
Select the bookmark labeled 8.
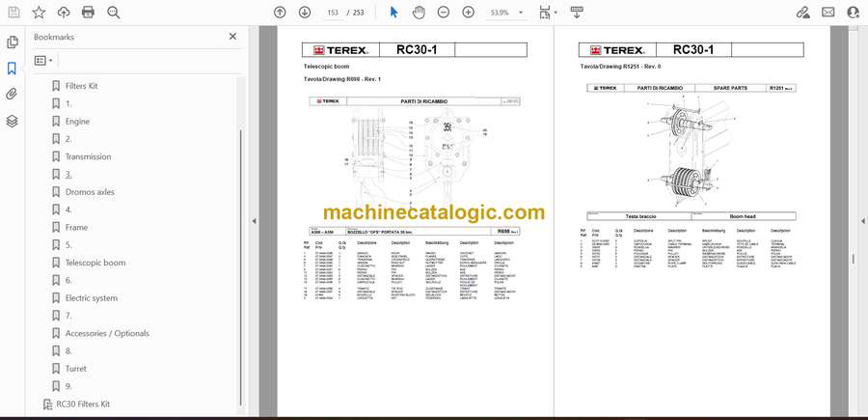click(68, 350)
